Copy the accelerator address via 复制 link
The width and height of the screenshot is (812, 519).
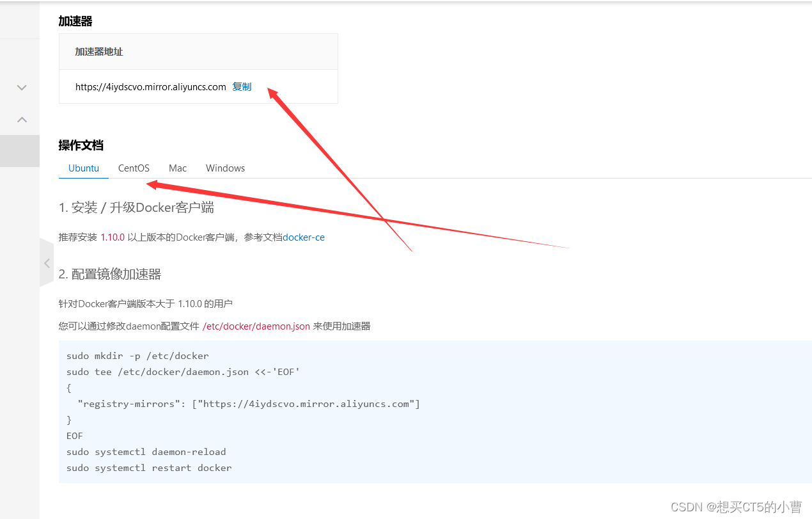pyautogui.click(x=242, y=87)
